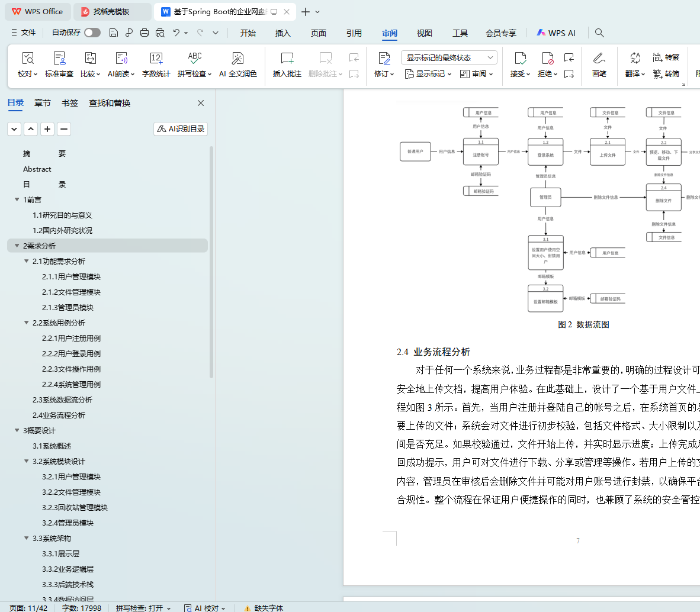
Task: Click the 接受 accept revision icon
Action: [x=520, y=59]
